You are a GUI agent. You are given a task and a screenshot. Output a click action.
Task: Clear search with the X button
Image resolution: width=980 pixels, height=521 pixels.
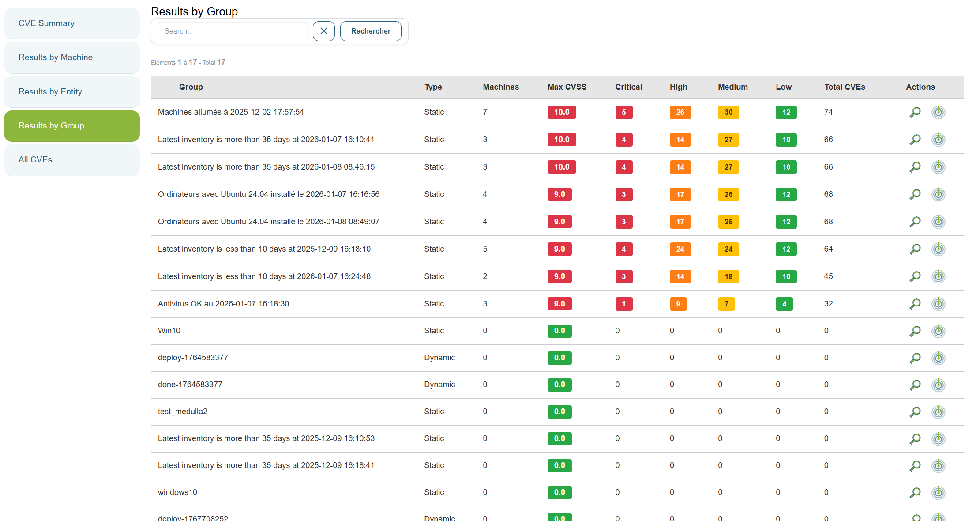pos(323,31)
